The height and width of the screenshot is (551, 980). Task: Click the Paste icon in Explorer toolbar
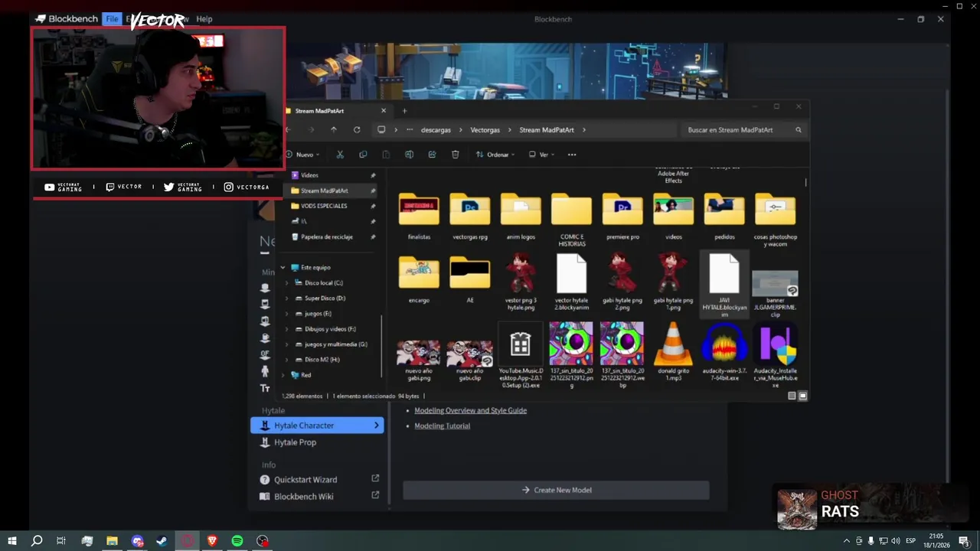386,155
